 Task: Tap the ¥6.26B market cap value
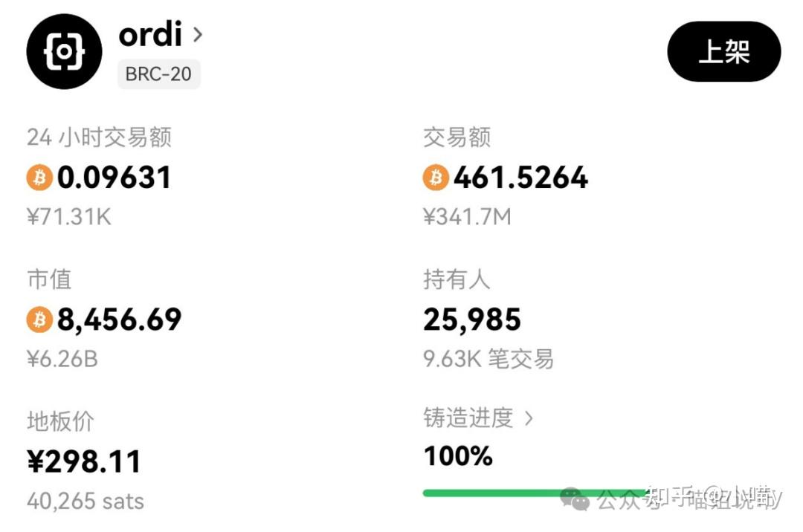pos(62,359)
